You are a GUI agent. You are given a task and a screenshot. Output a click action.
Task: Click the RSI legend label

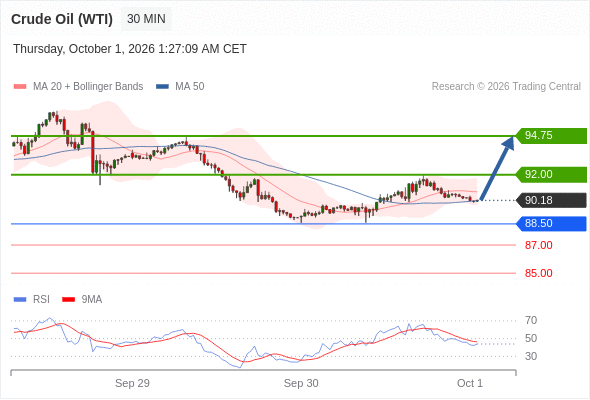[41, 300]
